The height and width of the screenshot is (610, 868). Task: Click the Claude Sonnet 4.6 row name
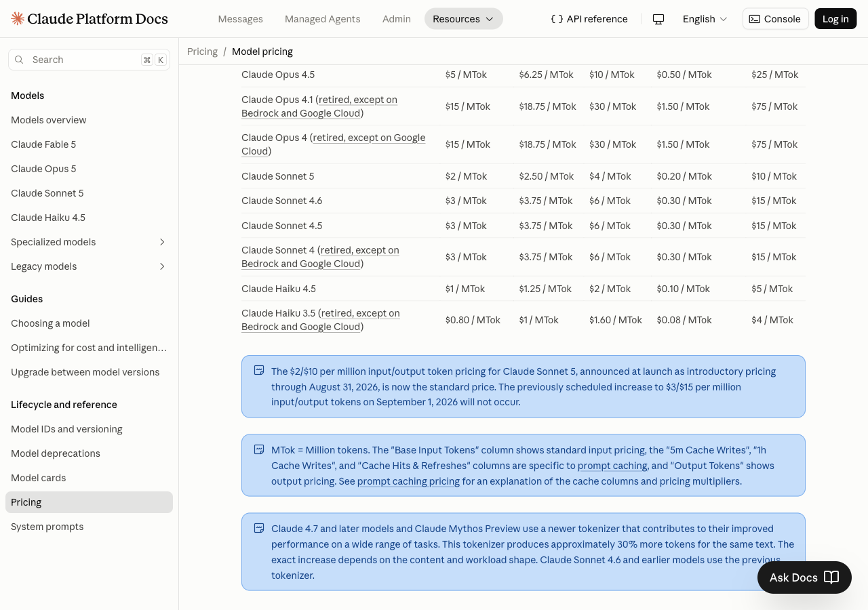(x=282, y=201)
